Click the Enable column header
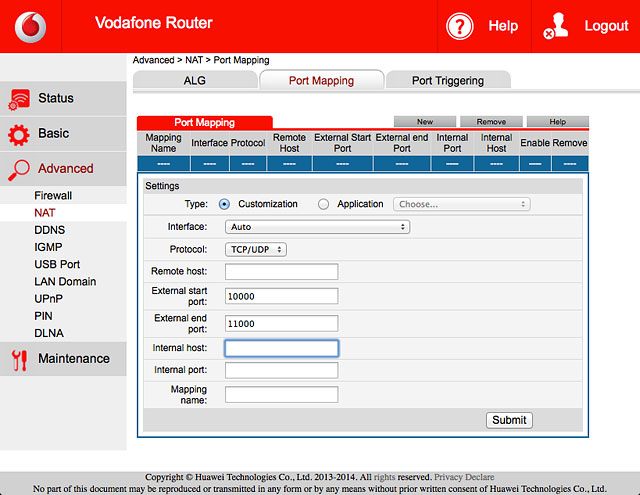Screen dimensions: 640x495 point(535,143)
